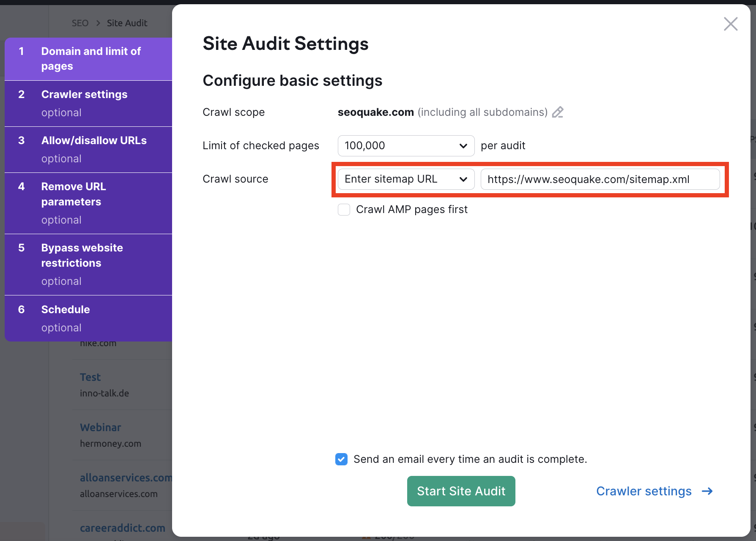This screenshot has height=541, width=756.
Task: Open the Test project in background list
Action: 90,377
